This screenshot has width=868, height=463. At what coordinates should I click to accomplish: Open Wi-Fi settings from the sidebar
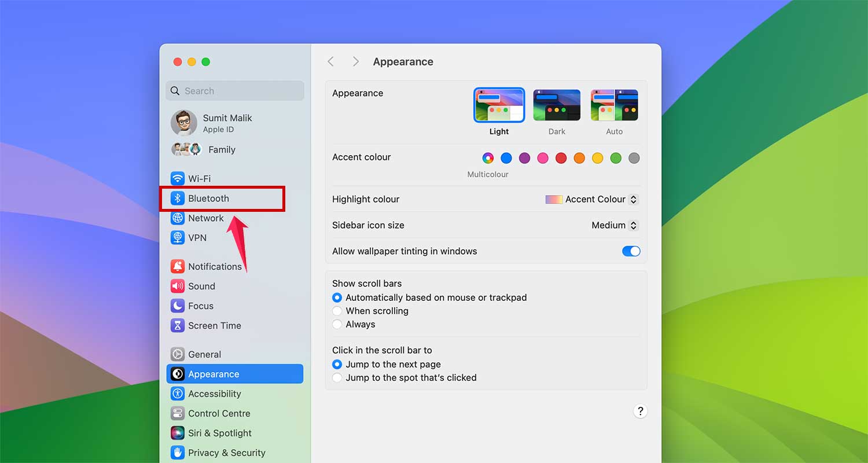(177, 178)
